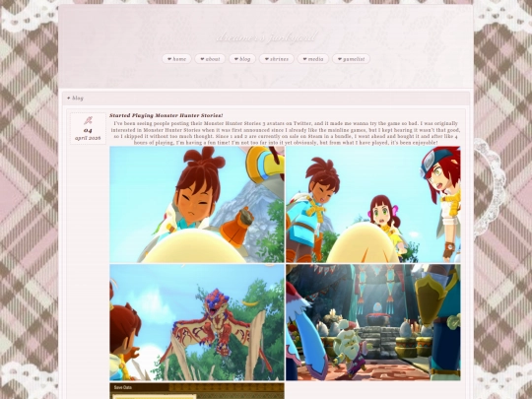532x399 pixels.
Task: Visit the shrines page
Action: pos(276,59)
